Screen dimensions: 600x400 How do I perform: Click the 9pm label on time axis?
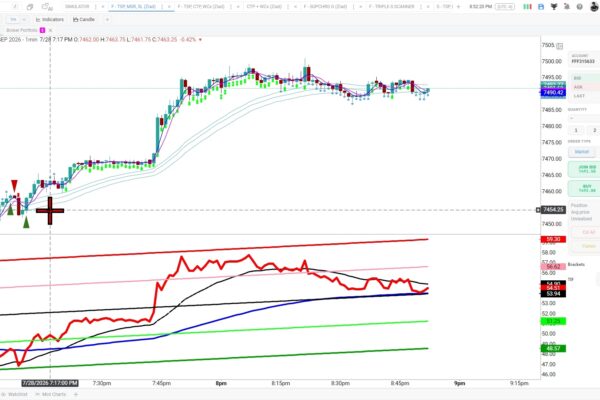click(460, 383)
